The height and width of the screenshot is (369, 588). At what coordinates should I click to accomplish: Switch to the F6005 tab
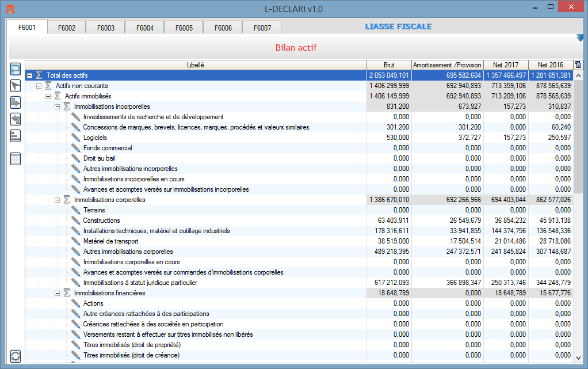[x=184, y=28]
